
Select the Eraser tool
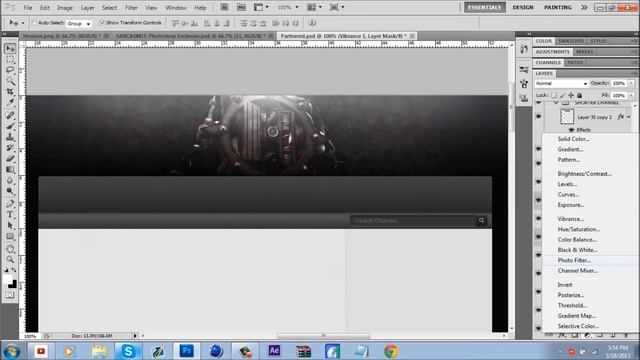tap(10, 158)
